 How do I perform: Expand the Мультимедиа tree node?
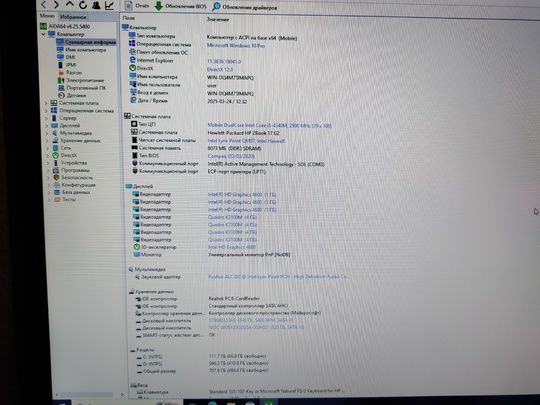47,133
